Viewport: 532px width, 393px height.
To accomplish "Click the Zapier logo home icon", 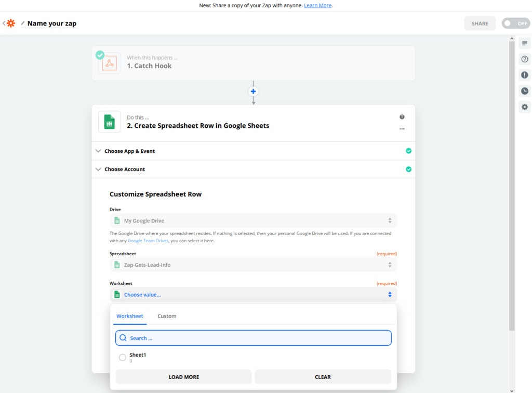I will click(11, 23).
